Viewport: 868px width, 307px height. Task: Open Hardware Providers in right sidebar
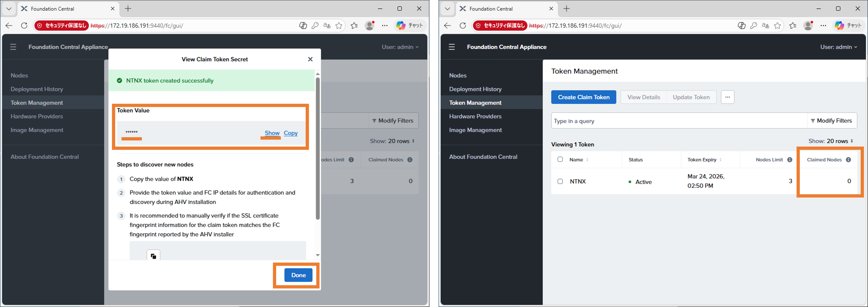[475, 116]
